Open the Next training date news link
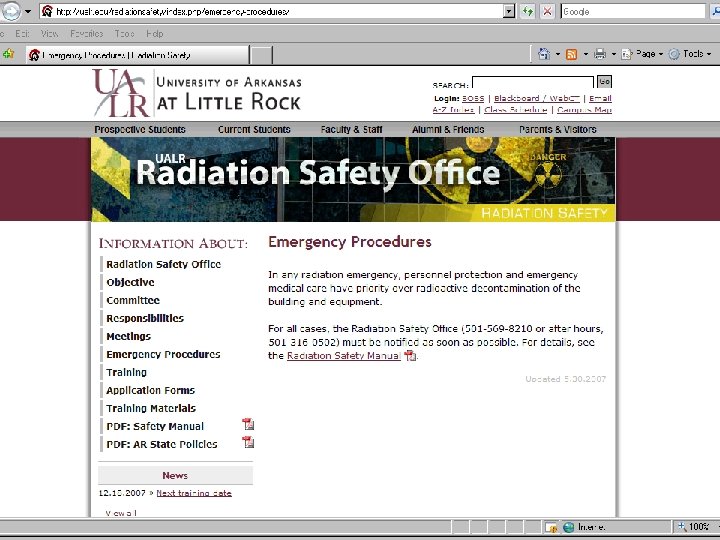720x540 pixels. click(x=194, y=493)
